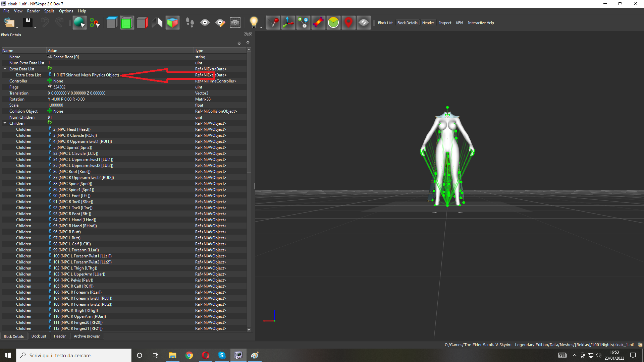Click the Inspect toolbar button

(x=445, y=23)
